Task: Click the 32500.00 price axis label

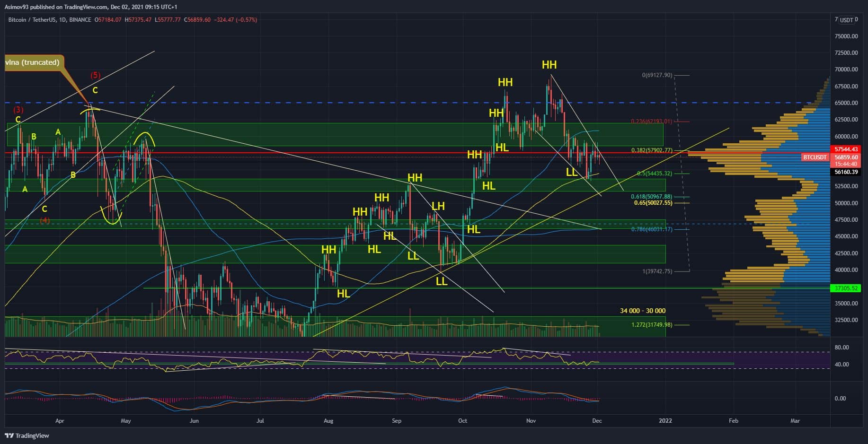Action: (846, 320)
